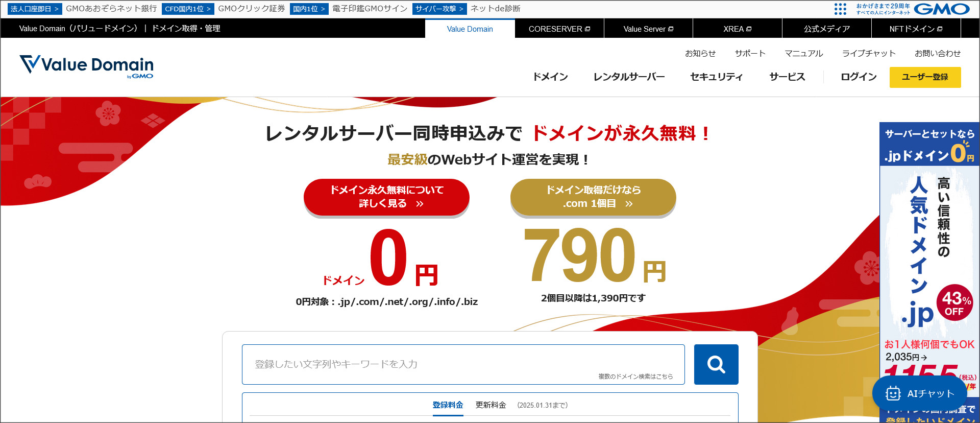
Task: Click 2個目以降は1,390円です text
Action: (x=593, y=298)
